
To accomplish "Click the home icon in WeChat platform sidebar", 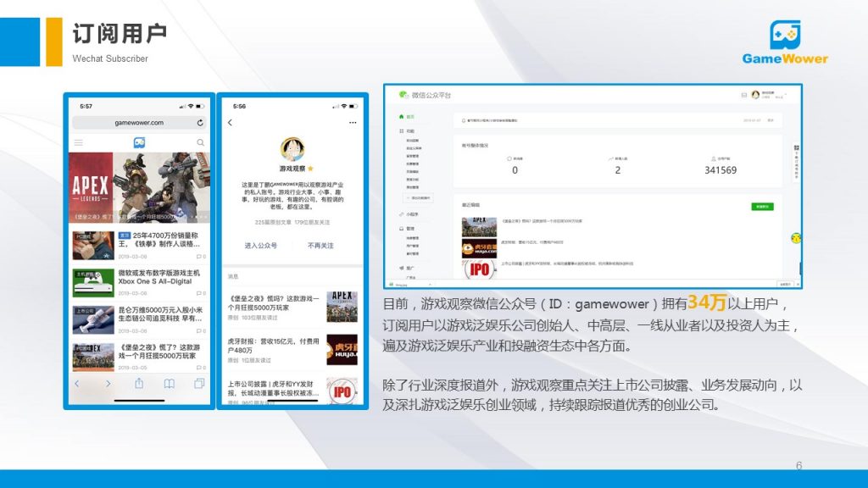I will [401, 117].
